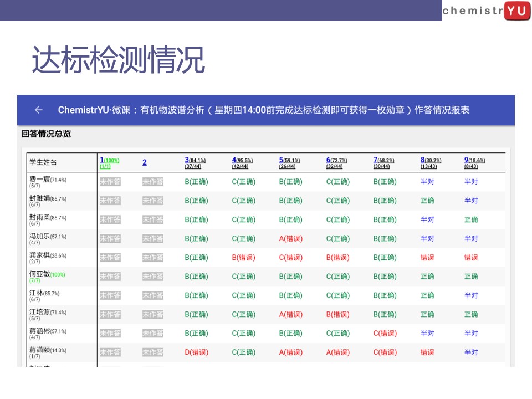Viewport: 532px width, 399px height.
Task: Click 蒋潇颐's C(错误) answer for question 7
Action: pyautogui.click(x=385, y=352)
